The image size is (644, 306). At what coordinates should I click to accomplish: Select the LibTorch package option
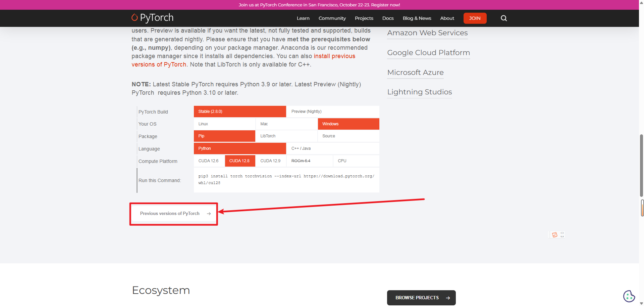(x=286, y=136)
